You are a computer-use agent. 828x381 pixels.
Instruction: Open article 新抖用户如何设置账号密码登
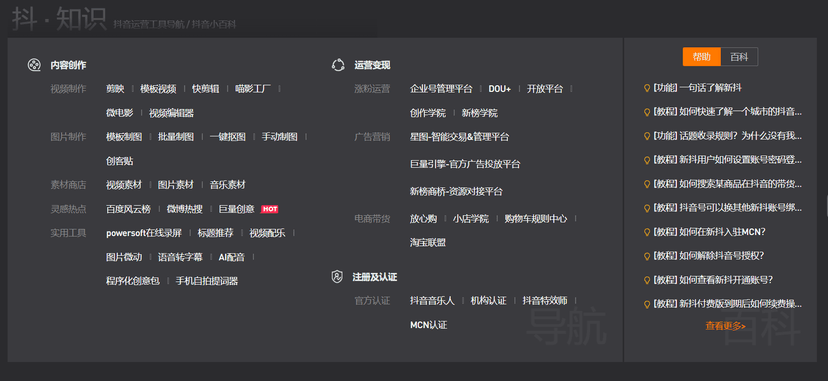point(728,160)
